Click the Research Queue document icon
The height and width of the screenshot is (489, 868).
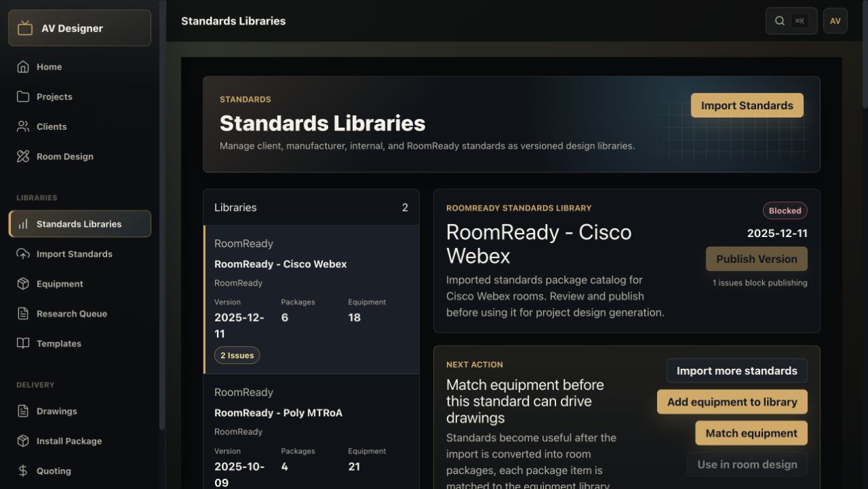23,313
